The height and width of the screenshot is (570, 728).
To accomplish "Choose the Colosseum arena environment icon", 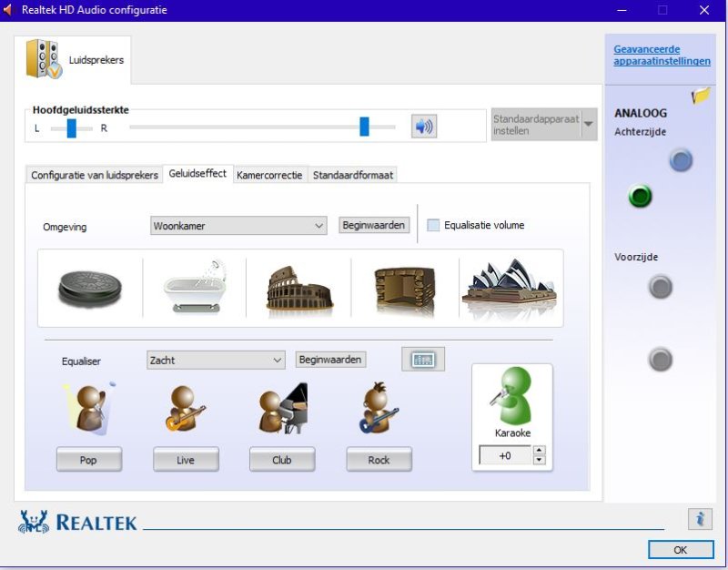I will (298, 288).
